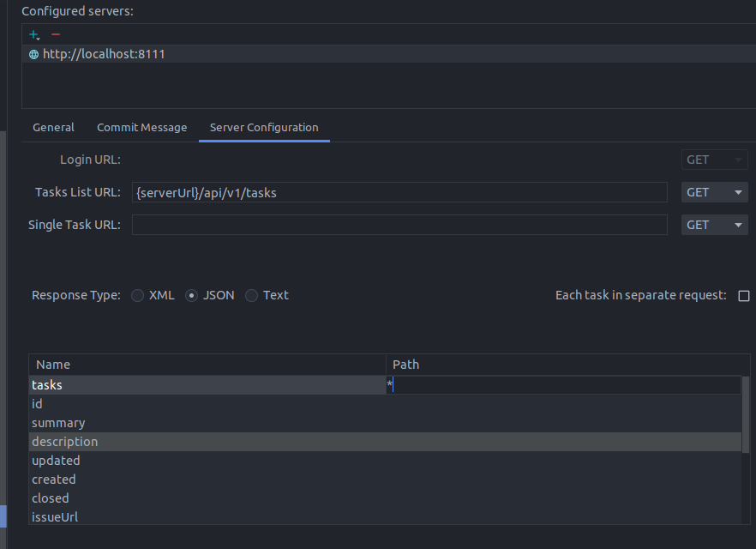Choose Text response type
Screen dimensions: 756x549
[x=267, y=295]
